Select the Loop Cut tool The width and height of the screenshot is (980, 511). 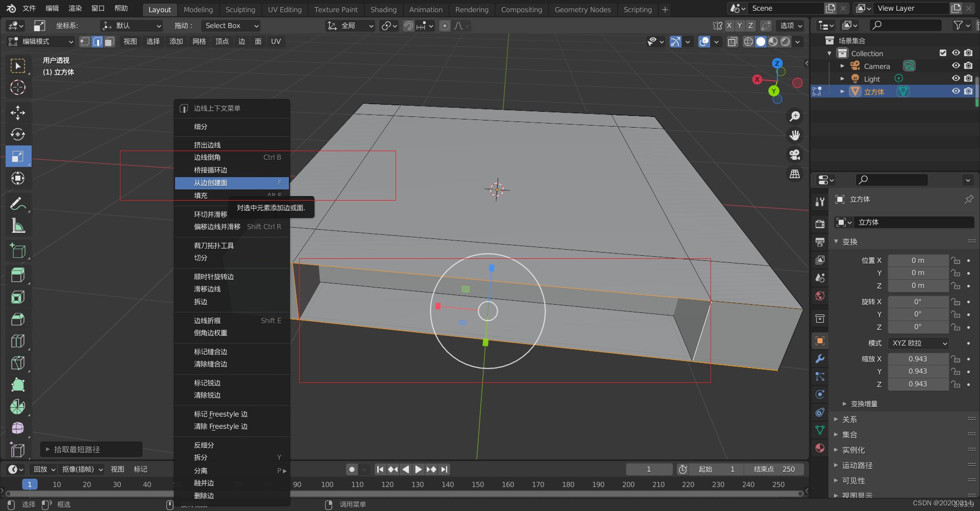coord(18,341)
